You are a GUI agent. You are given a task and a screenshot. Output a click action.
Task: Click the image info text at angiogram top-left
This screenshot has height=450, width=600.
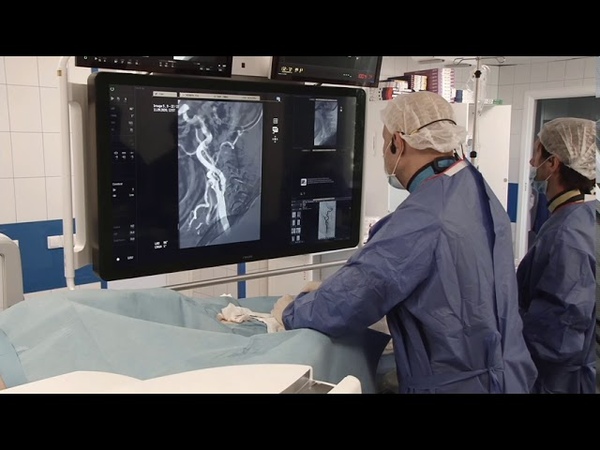click(x=165, y=107)
